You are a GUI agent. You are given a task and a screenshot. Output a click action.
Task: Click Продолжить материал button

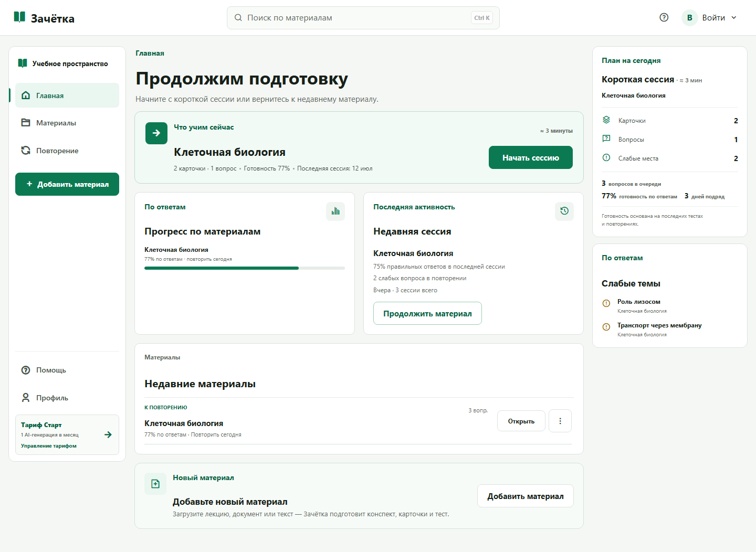pyautogui.click(x=427, y=313)
